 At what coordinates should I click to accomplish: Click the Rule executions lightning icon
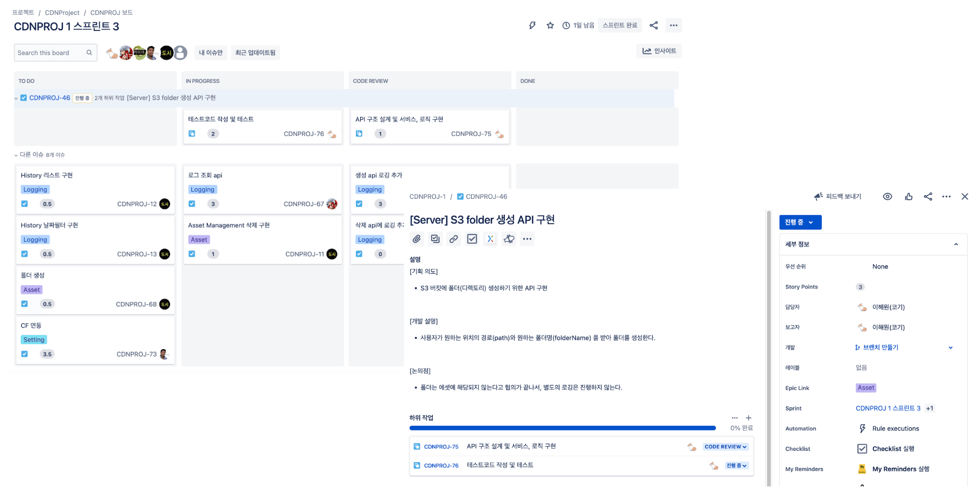pos(862,428)
